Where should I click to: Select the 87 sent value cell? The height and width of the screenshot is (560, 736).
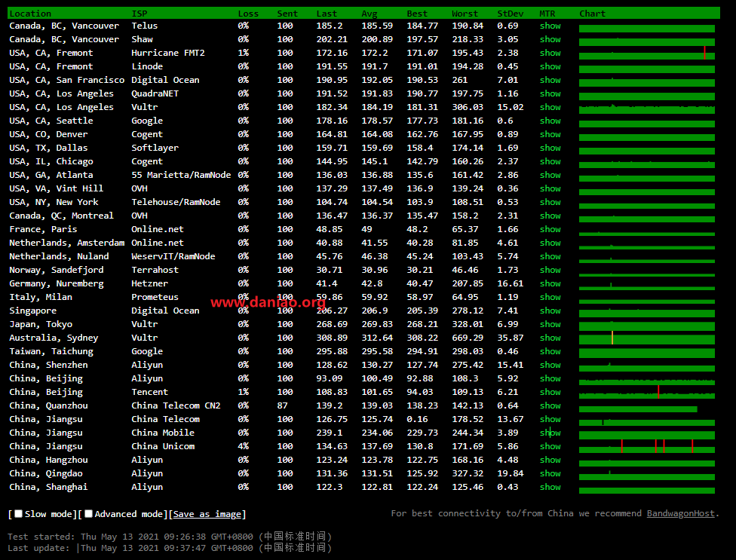click(x=282, y=405)
